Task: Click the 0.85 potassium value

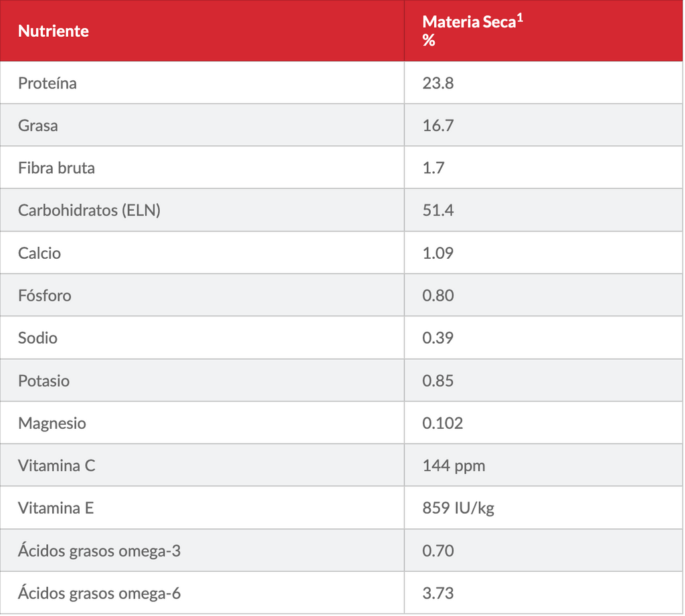Action: point(438,381)
